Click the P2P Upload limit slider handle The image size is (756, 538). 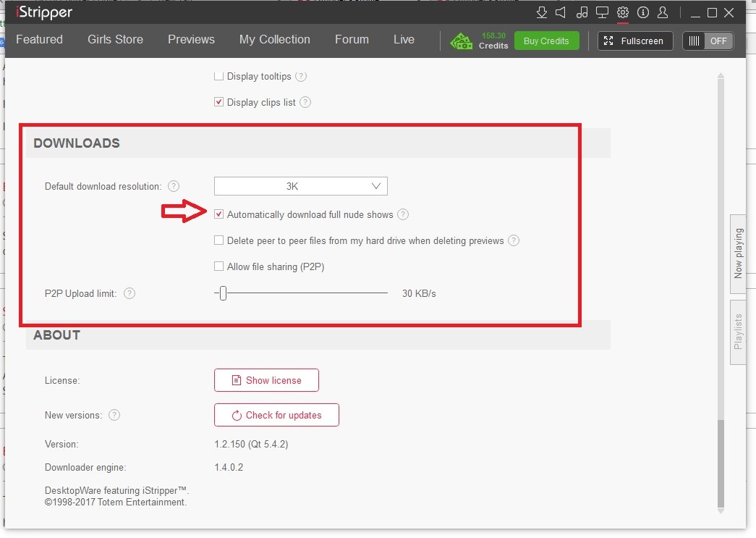pyautogui.click(x=223, y=293)
